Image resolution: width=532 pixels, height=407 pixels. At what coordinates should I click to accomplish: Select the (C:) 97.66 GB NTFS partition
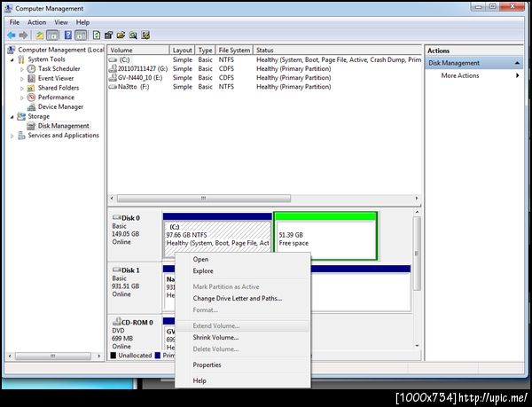pos(217,234)
